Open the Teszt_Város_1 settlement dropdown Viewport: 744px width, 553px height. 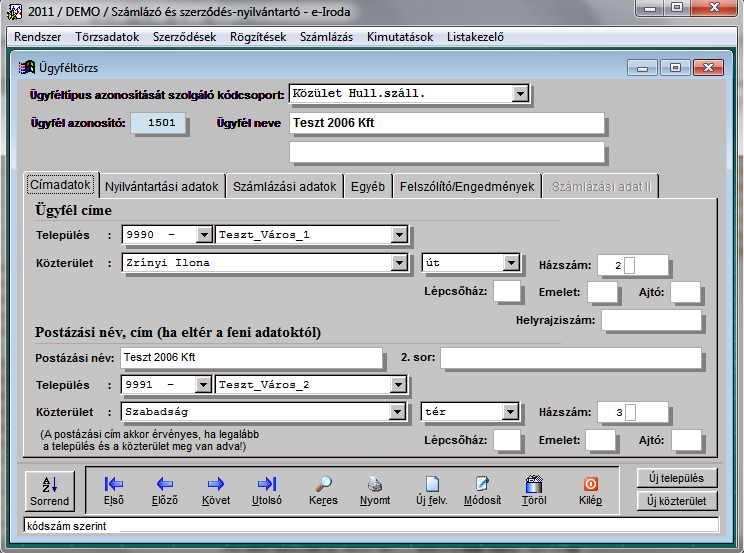pyautogui.click(x=399, y=235)
